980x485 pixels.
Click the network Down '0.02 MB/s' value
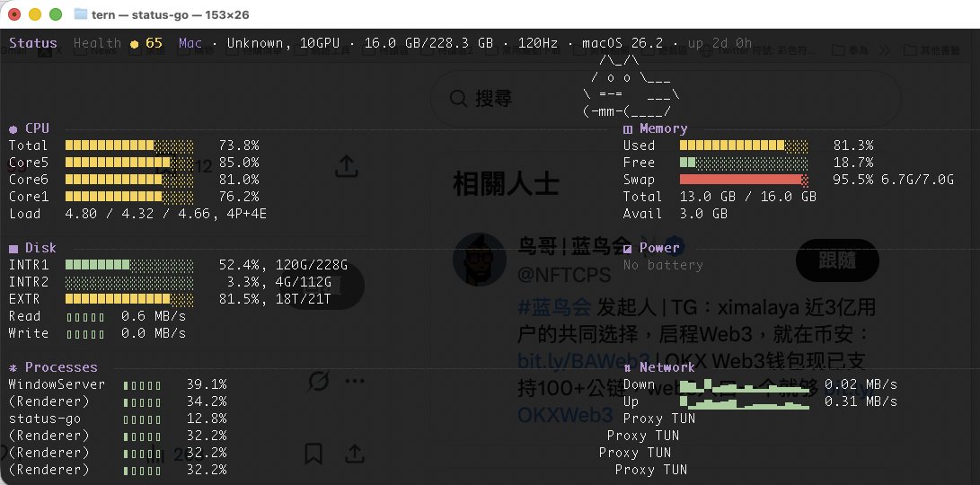click(861, 384)
